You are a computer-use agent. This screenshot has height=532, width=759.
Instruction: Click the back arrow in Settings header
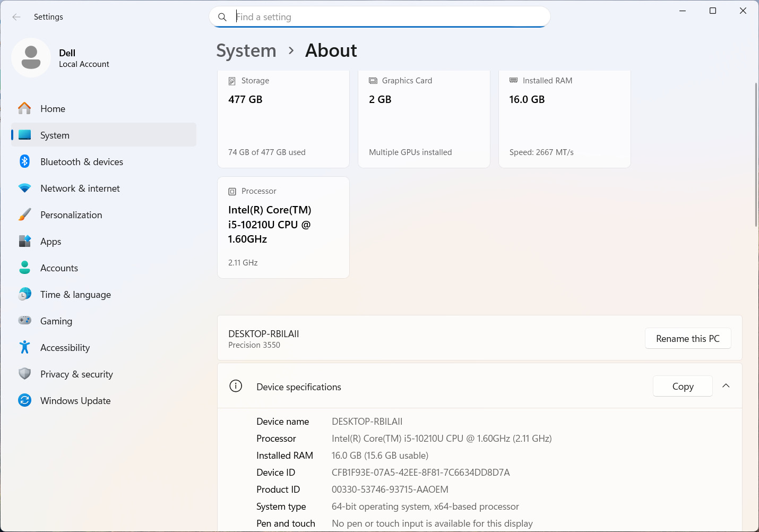pos(16,17)
